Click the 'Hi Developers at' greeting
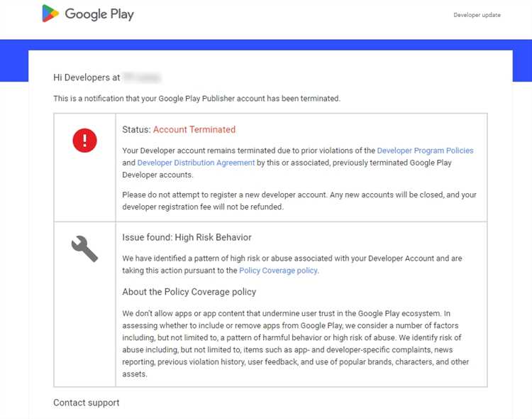The image size is (532, 419). click(87, 77)
